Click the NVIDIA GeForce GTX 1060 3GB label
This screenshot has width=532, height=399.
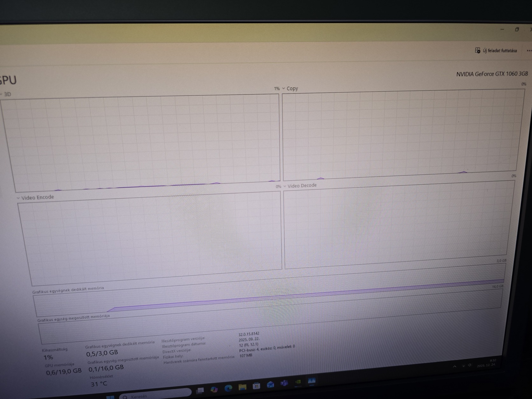(x=492, y=74)
